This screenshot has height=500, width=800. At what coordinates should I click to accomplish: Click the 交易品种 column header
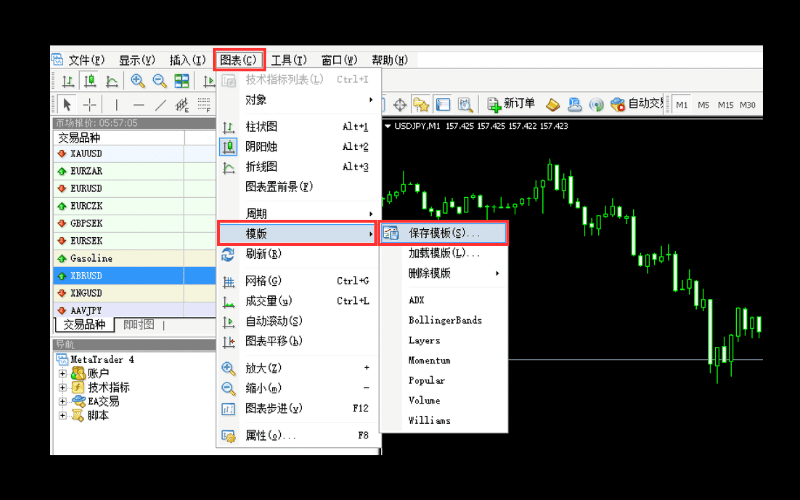click(x=119, y=138)
